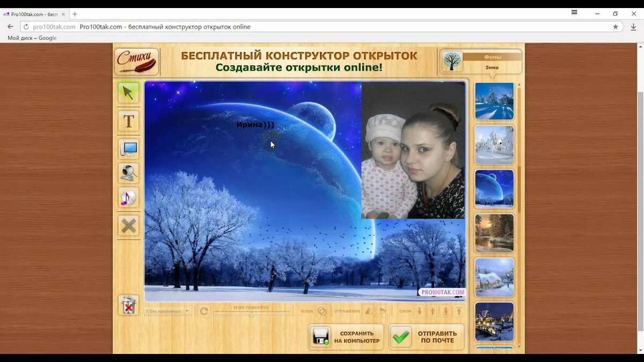Open the Стихи poems button
Screen dimensions: 644x362
click(x=137, y=62)
